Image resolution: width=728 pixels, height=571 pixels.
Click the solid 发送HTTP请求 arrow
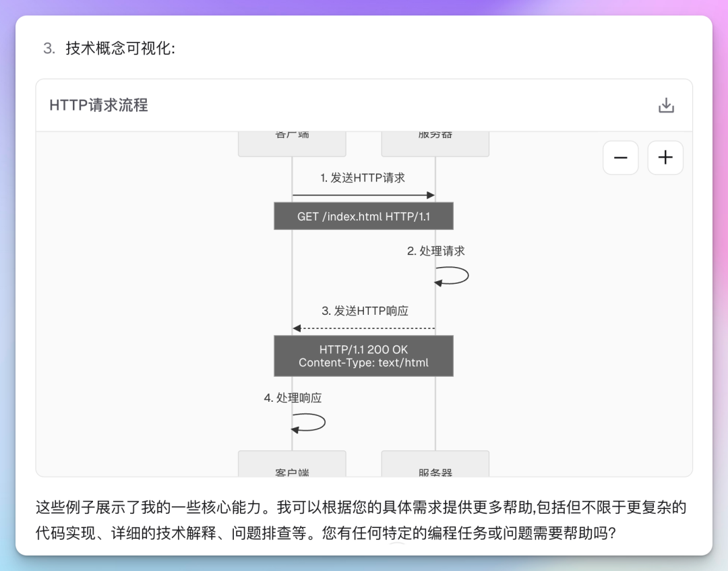click(364, 194)
